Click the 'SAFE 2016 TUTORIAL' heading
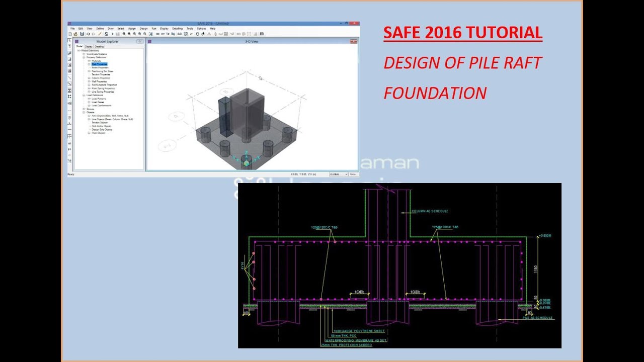 click(x=463, y=33)
